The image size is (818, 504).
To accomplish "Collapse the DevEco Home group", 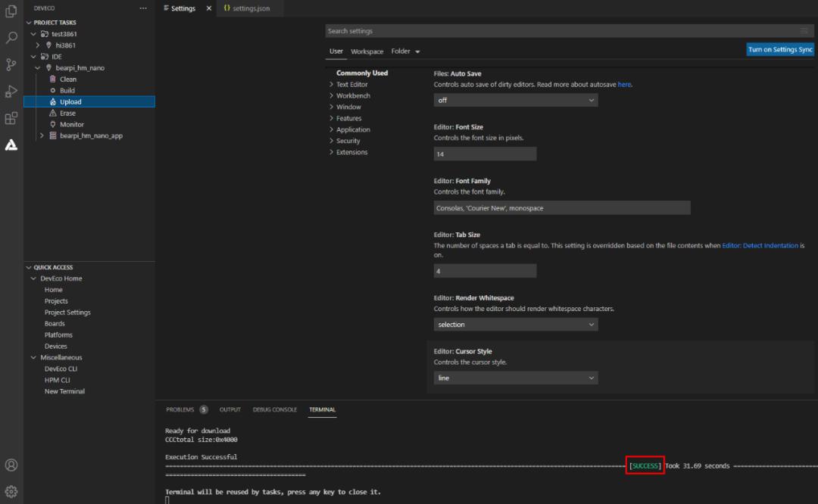I will tap(33, 278).
